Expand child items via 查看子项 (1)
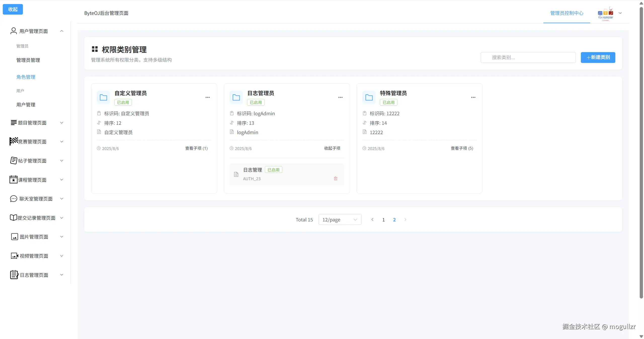The width and height of the screenshot is (644, 339). (x=196, y=148)
